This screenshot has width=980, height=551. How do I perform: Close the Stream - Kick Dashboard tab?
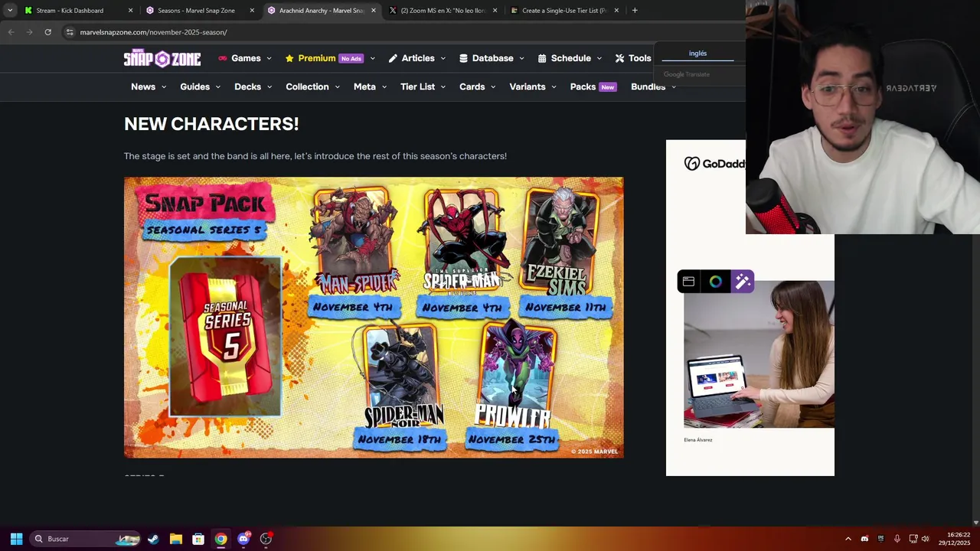point(130,11)
